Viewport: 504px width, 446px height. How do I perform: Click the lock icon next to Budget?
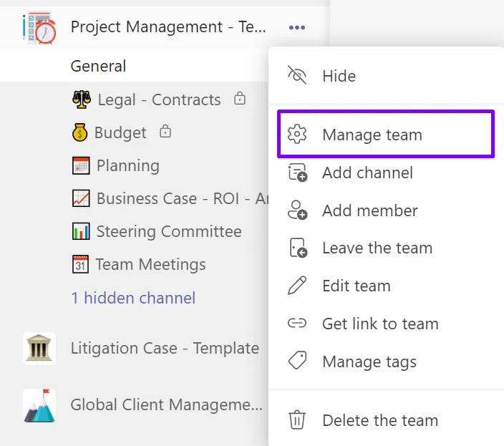pyautogui.click(x=165, y=132)
